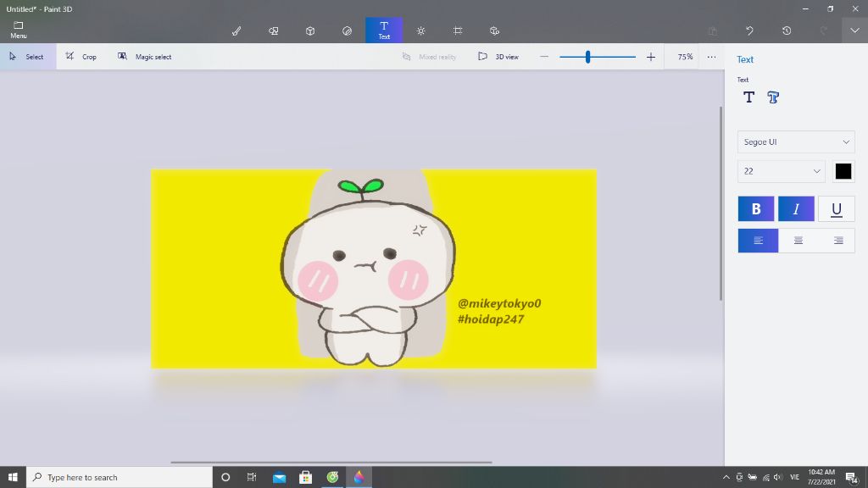Open Microsoft Store from taskbar
Screen dimensions: 868x488
[x=305, y=477]
